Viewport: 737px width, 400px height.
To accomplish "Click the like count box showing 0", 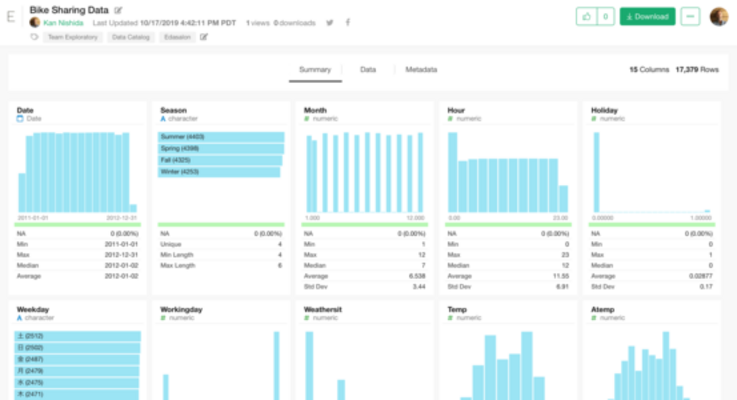I will pos(605,16).
